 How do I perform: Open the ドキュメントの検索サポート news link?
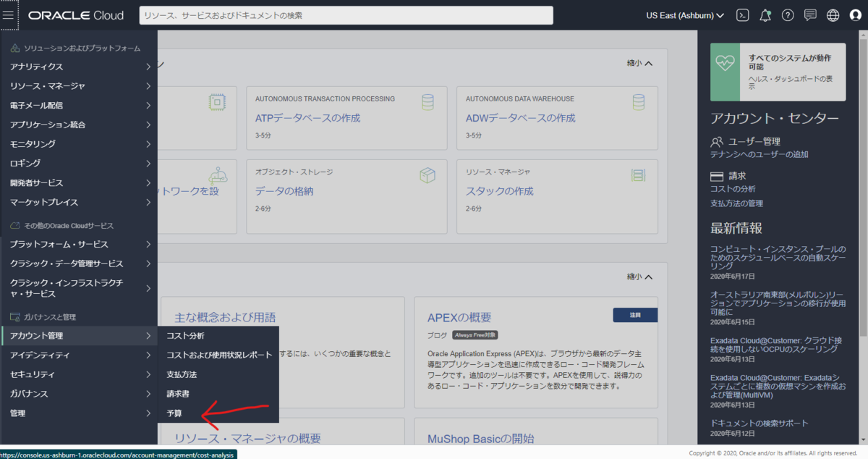[759, 423]
